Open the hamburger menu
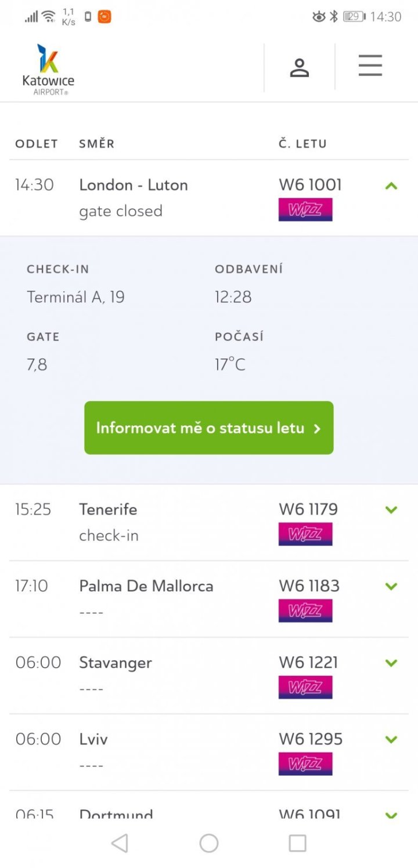 (370, 66)
